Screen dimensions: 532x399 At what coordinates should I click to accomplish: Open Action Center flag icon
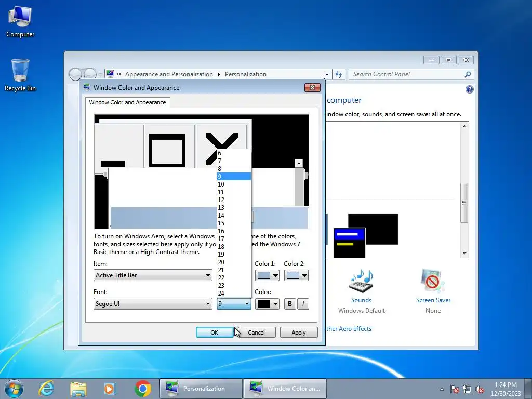455,389
